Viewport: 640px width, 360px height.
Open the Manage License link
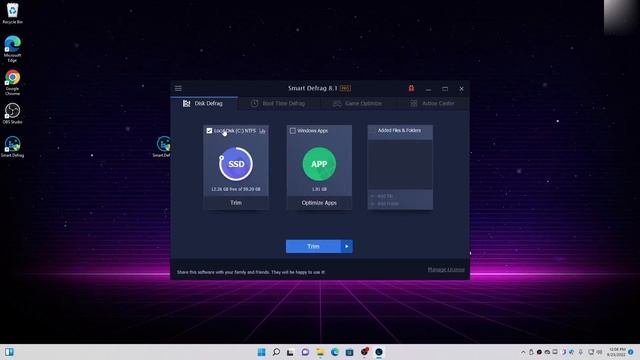pos(446,269)
